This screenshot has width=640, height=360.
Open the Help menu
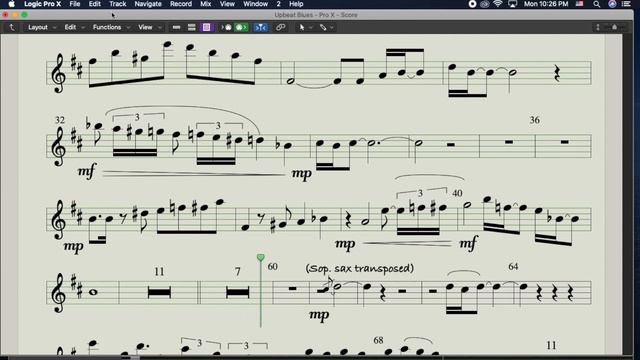click(296, 4)
